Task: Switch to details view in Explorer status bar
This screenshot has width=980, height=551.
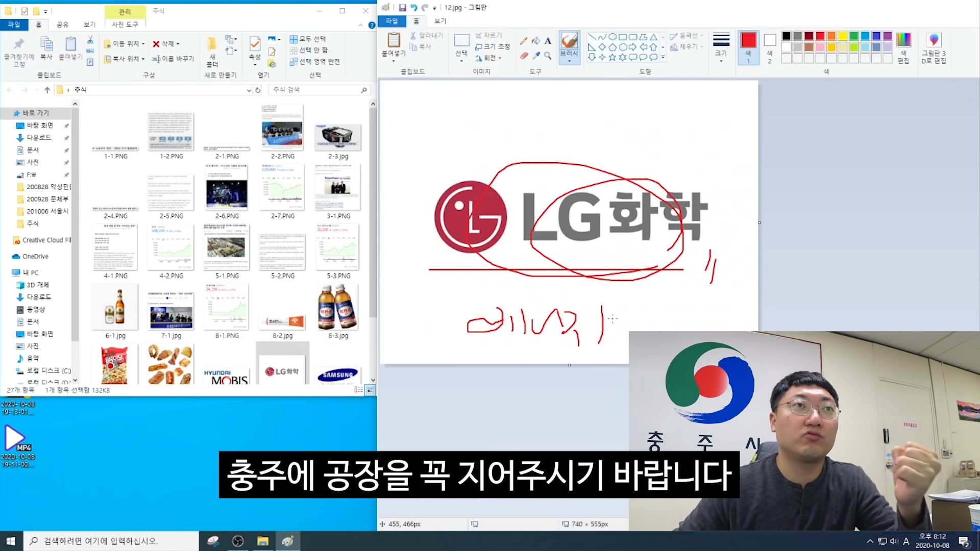Action: tap(359, 390)
